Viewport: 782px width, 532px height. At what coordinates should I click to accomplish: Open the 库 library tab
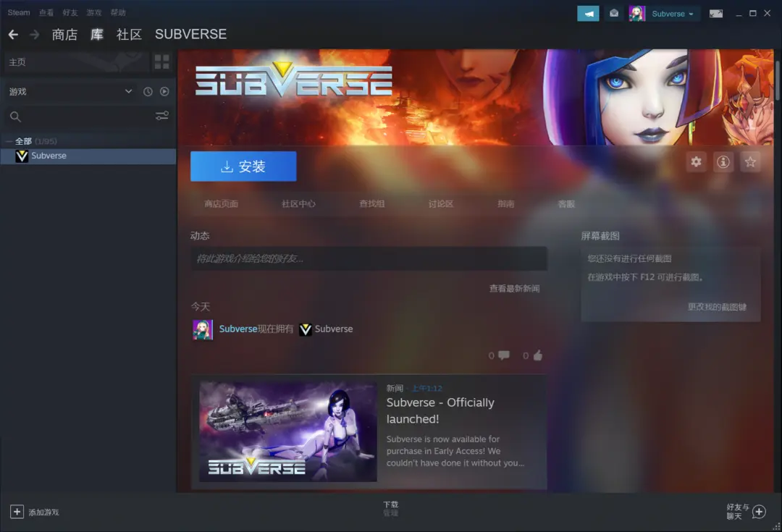click(x=97, y=35)
